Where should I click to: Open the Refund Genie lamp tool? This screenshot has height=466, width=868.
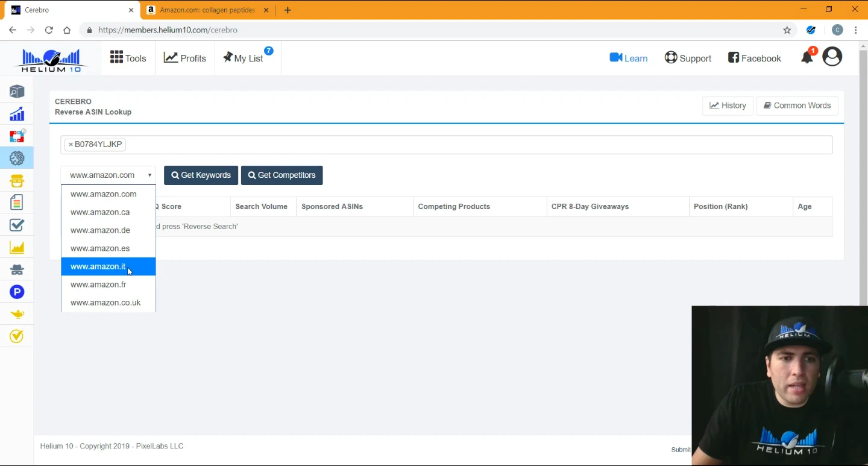click(x=16, y=313)
